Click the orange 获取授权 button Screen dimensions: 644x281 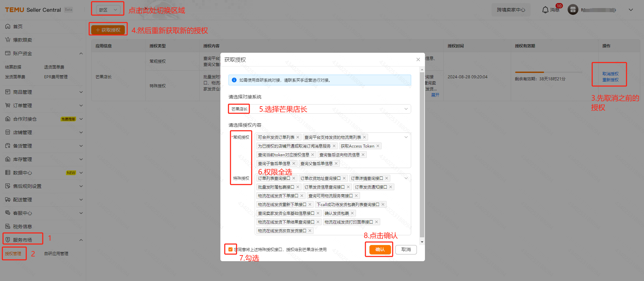[x=108, y=30]
